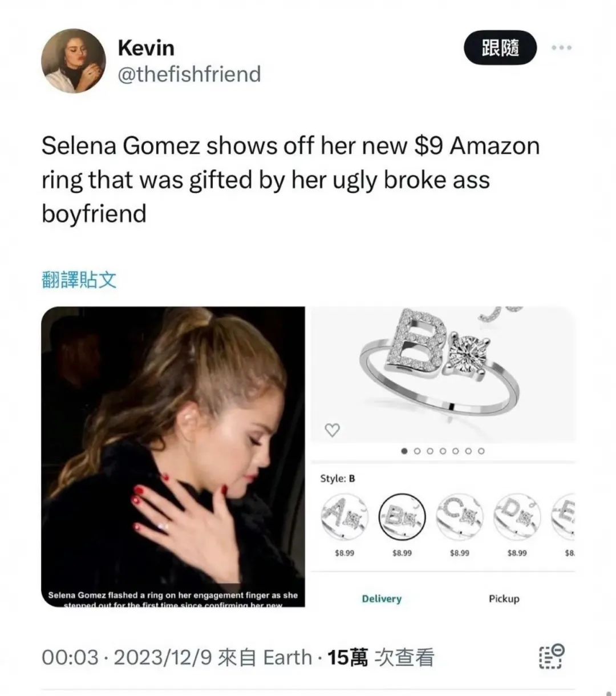The image size is (616, 696).
Task: Open Kevin's profile avatar
Action: [74, 61]
